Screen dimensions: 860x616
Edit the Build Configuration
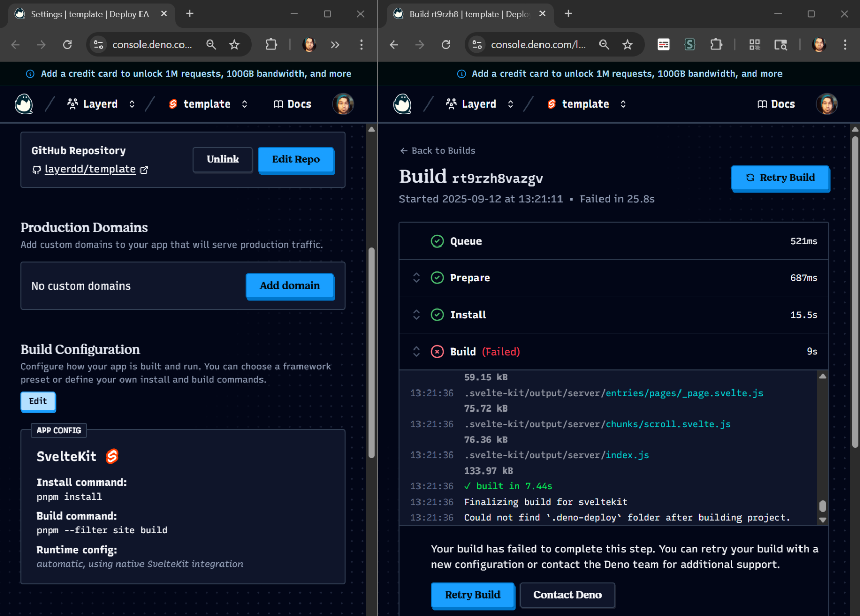point(38,401)
